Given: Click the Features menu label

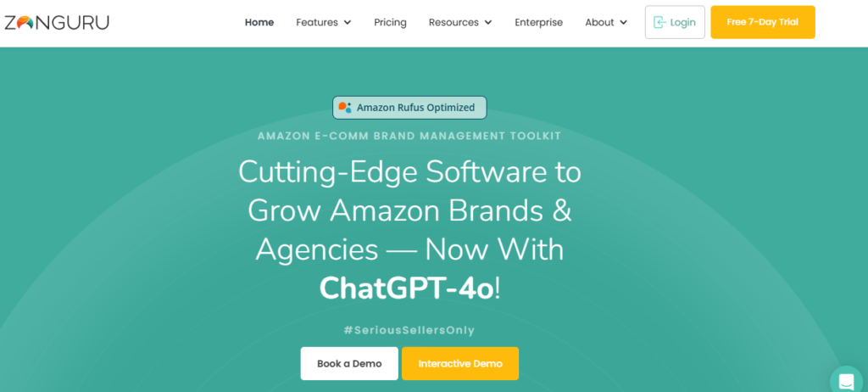Looking at the screenshot, I should (x=317, y=22).
